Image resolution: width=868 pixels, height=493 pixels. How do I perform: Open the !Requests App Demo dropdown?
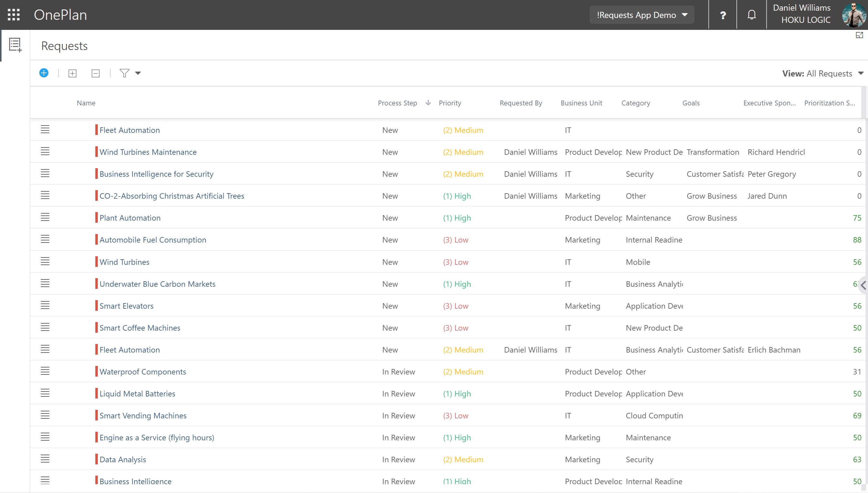pyautogui.click(x=642, y=15)
